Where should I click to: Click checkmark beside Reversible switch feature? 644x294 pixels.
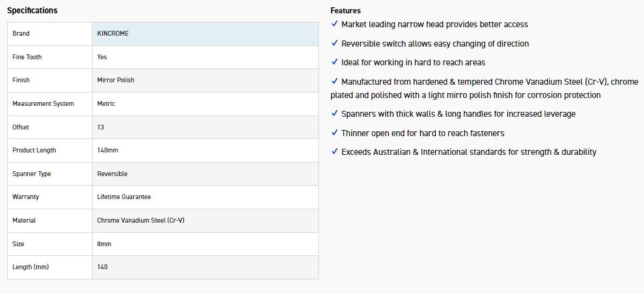click(x=335, y=43)
